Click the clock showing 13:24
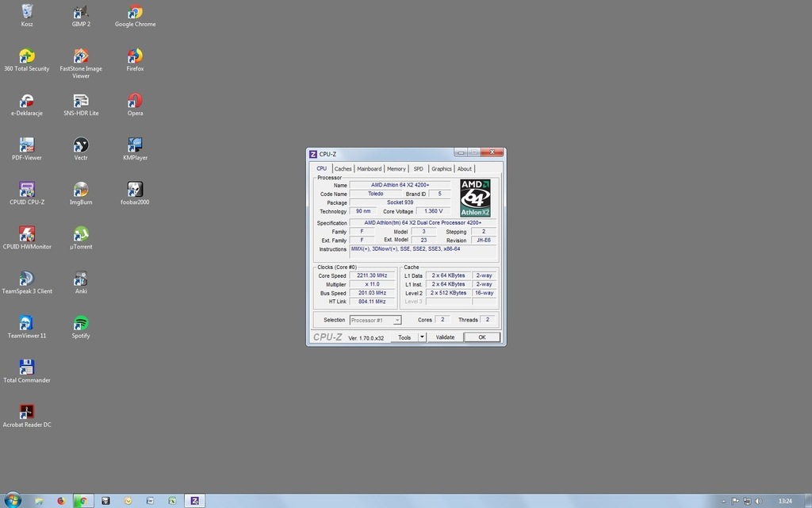 point(785,502)
